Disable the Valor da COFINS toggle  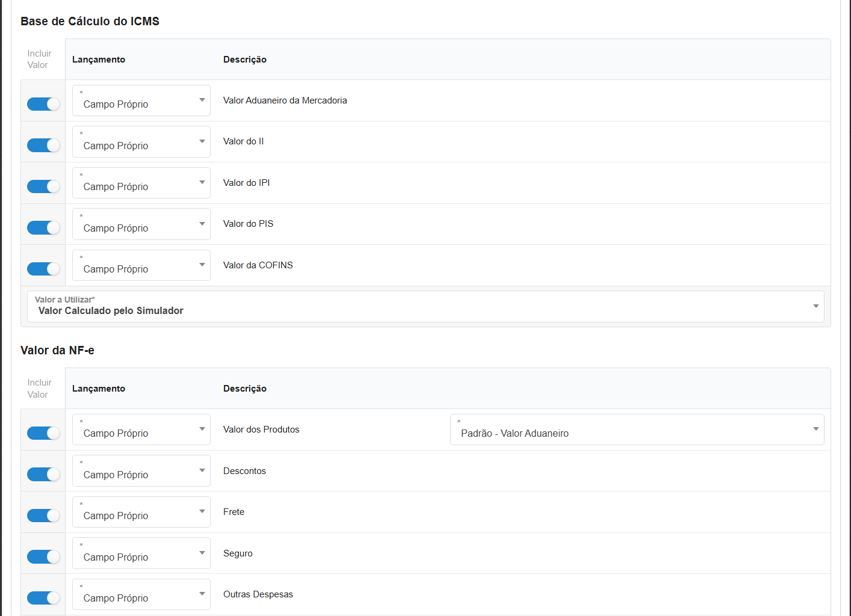click(43, 269)
